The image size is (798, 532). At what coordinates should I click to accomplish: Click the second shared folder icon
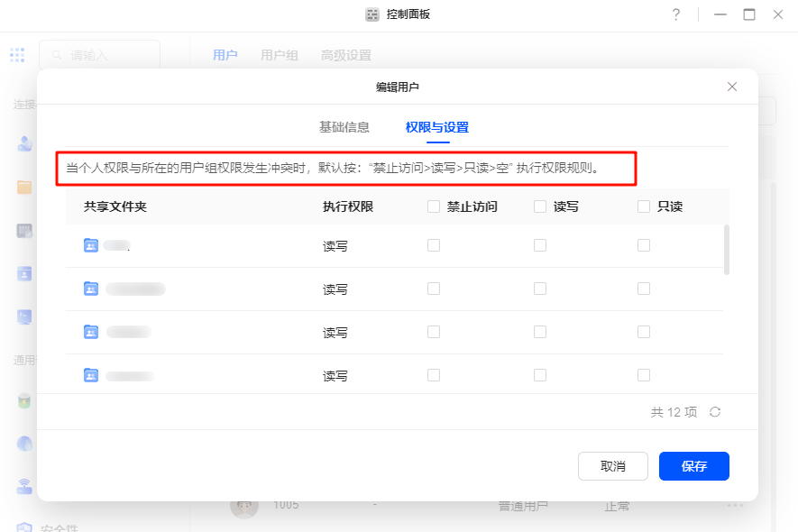[x=91, y=289]
